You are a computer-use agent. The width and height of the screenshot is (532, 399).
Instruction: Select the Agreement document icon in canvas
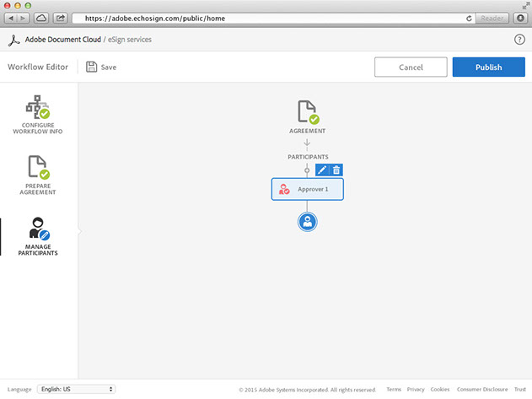(x=307, y=112)
